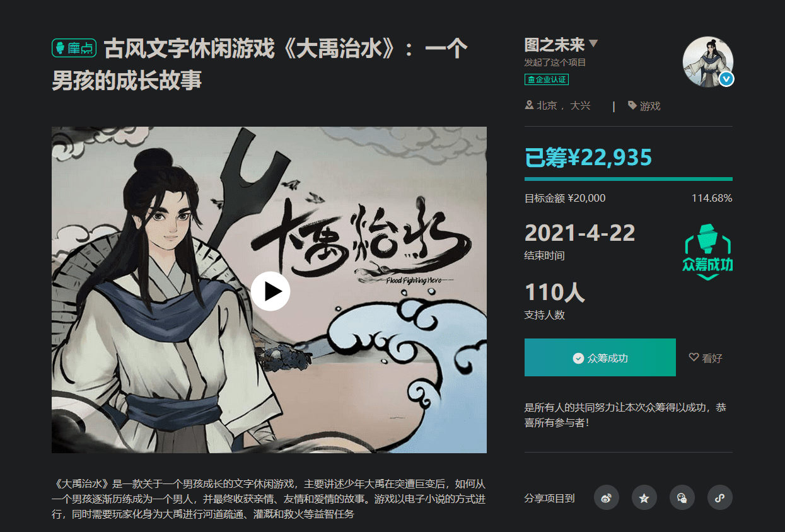Click the verified V badge on the avatar
785x532 pixels.
[x=726, y=79]
